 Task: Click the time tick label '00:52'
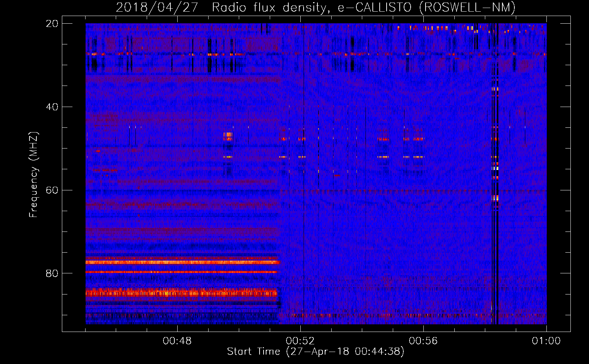click(300, 341)
